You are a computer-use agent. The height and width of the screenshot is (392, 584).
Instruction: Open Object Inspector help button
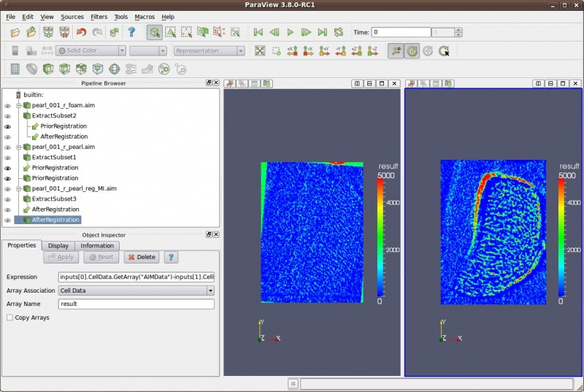point(171,257)
